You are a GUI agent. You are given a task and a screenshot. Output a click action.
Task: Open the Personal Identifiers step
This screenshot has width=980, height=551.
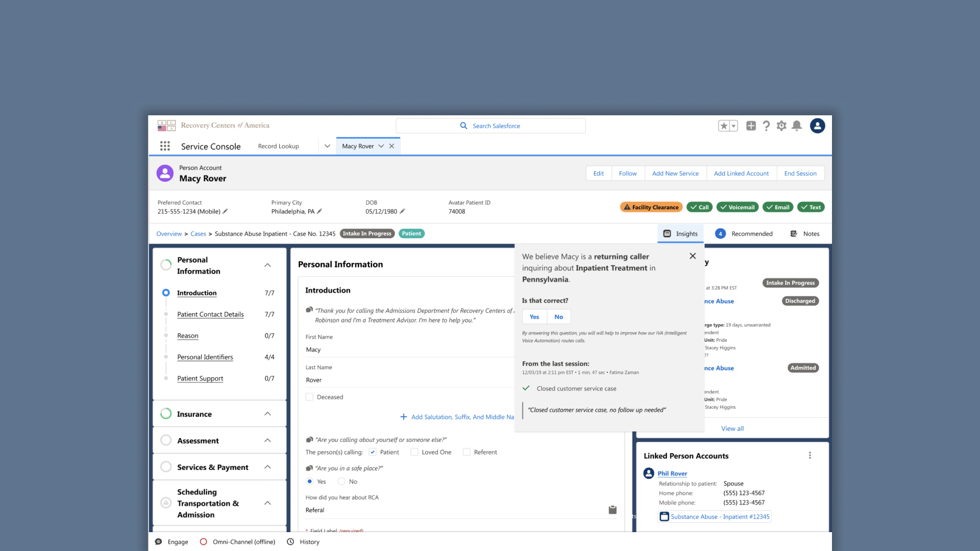click(x=205, y=357)
